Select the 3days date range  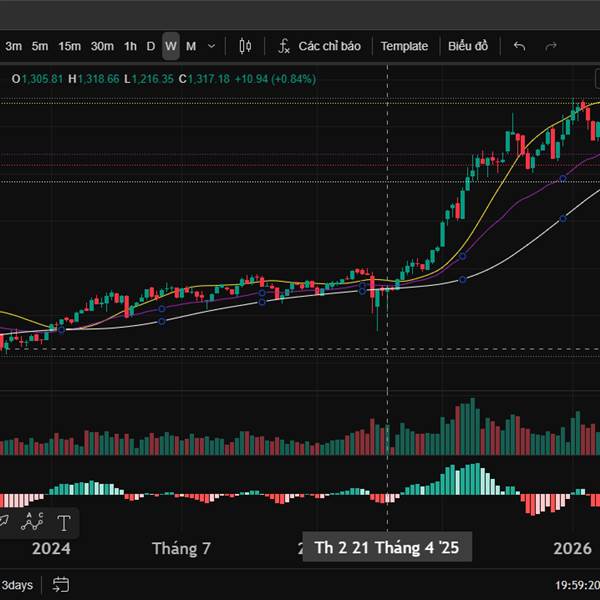[x=17, y=585]
